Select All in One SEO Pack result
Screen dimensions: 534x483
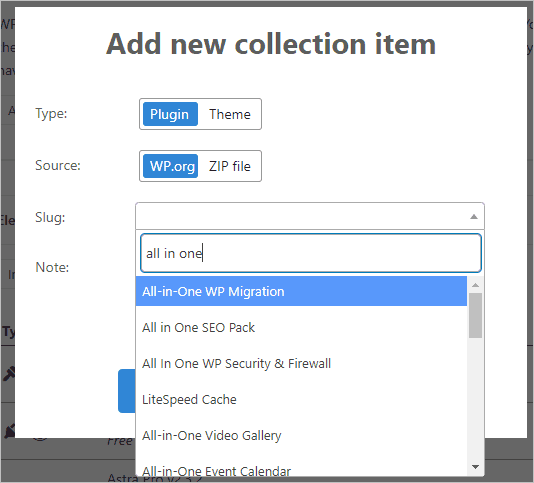tap(301, 327)
